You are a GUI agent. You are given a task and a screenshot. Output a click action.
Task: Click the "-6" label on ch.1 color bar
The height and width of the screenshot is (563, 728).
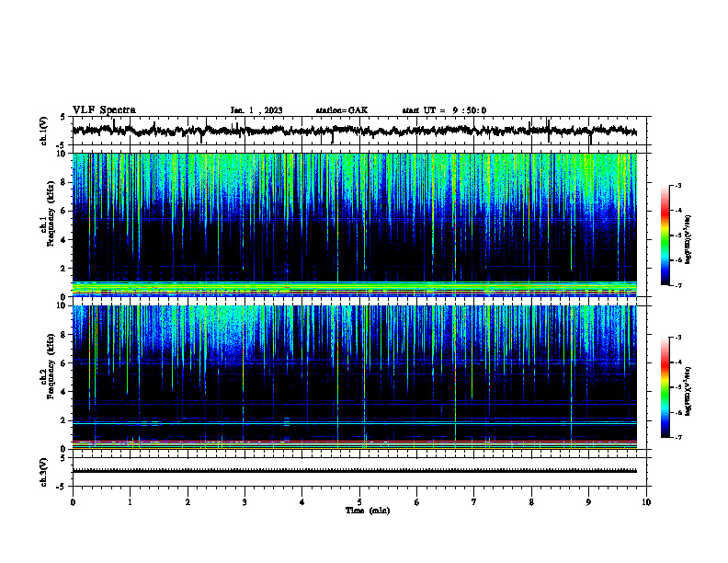pyautogui.click(x=677, y=260)
